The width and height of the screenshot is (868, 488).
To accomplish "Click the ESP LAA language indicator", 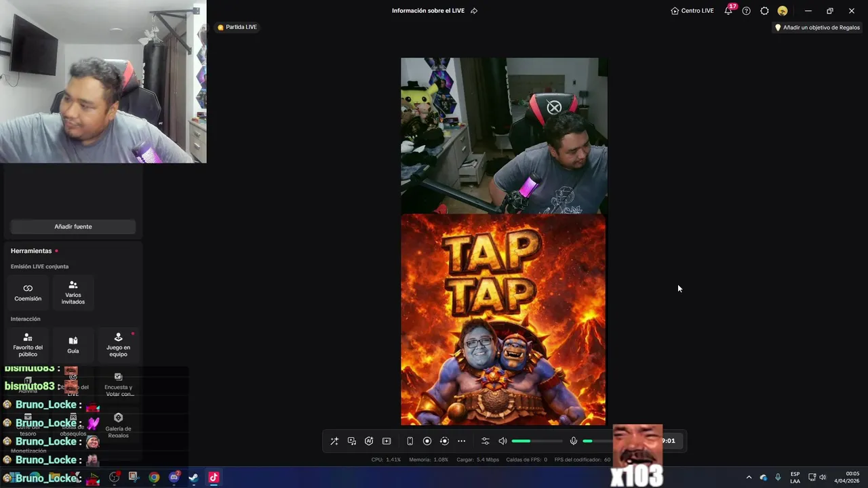I will [795, 477].
